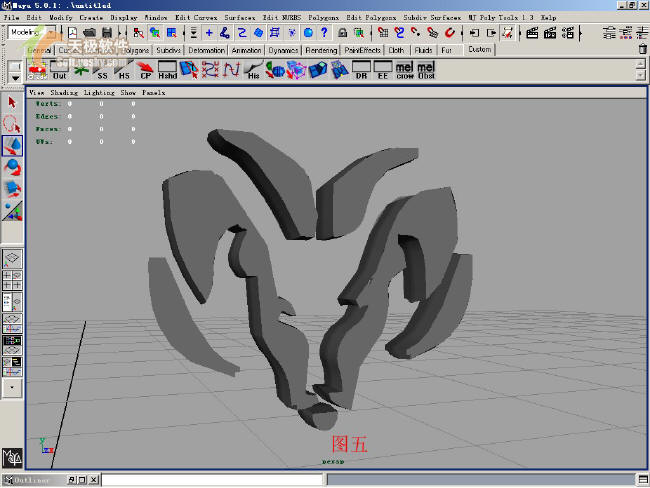This screenshot has width=650, height=488.
Task: Run the mel Obst shelf script
Action: pyautogui.click(x=427, y=71)
